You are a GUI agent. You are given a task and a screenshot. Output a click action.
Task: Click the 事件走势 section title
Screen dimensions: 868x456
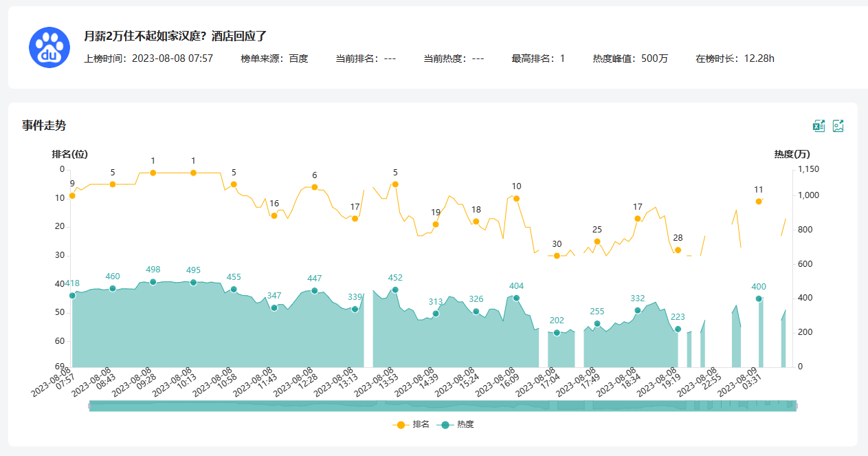click(44, 125)
